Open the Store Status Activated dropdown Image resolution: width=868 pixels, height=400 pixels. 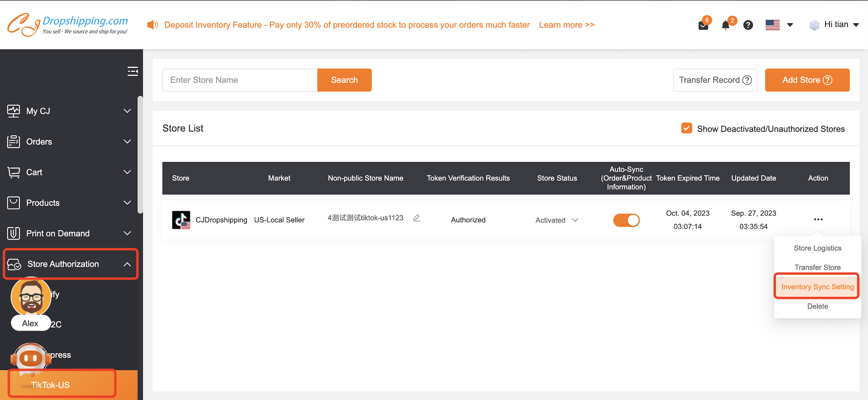coord(556,220)
